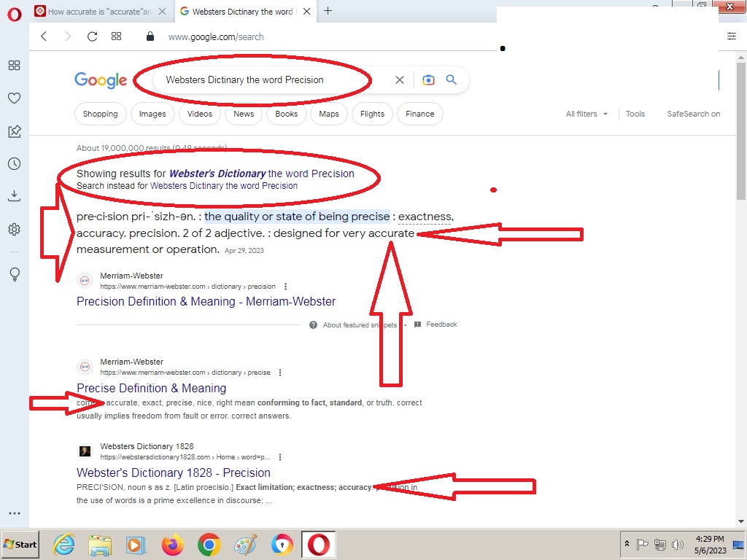747x560 pixels.
Task: Open the sidebar workspaces icon
Action: pyautogui.click(x=15, y=65)
